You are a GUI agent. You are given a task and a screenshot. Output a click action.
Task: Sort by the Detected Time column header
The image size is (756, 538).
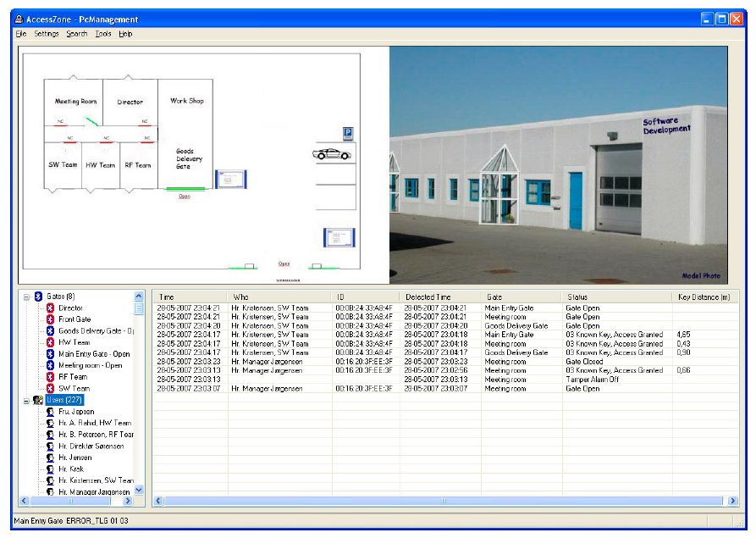coord(439,297)
